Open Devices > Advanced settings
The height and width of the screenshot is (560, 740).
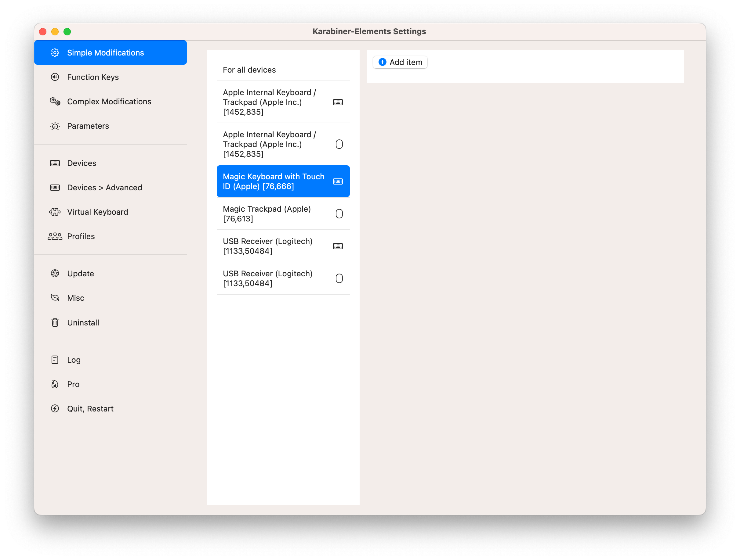(x=104, y=187)
